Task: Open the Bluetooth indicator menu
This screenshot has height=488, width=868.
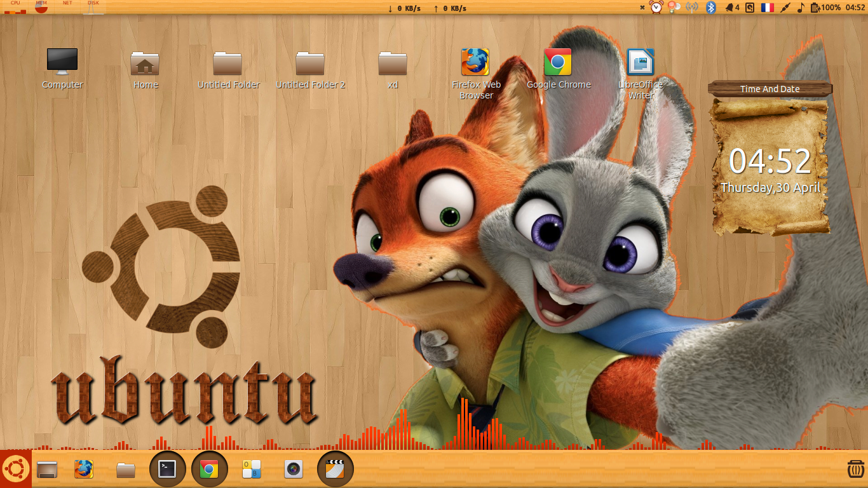Action: [x=712, y=8]
